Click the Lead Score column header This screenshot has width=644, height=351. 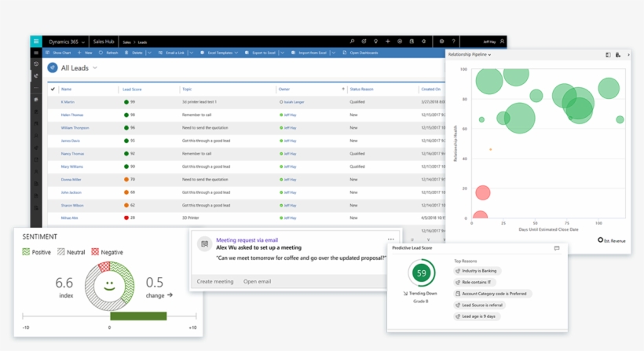pyautogui.click(x=132, y=89)
